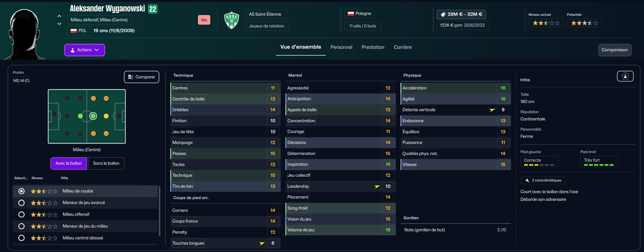Go to next player with down chevron
The height and width of the screenshot is (252, 644).
pyautogui.click(x=59, y=24)
